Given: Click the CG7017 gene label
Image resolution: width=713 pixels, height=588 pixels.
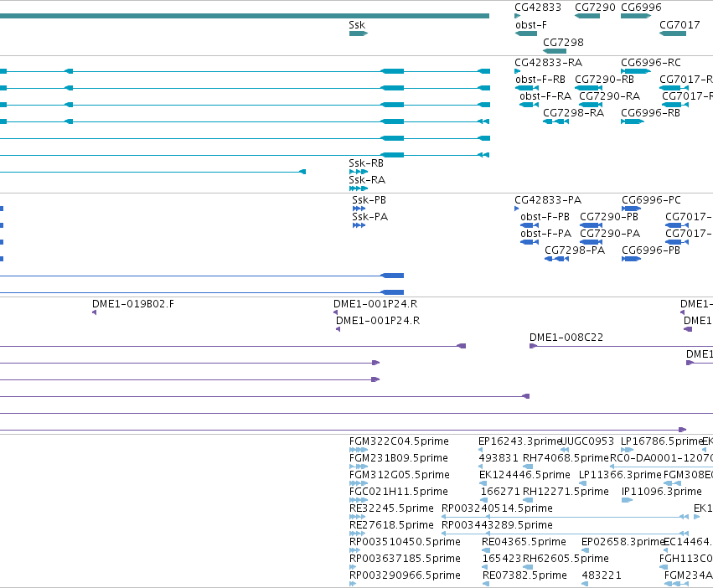Looking at the screenshot, I should tap(679, 25).
